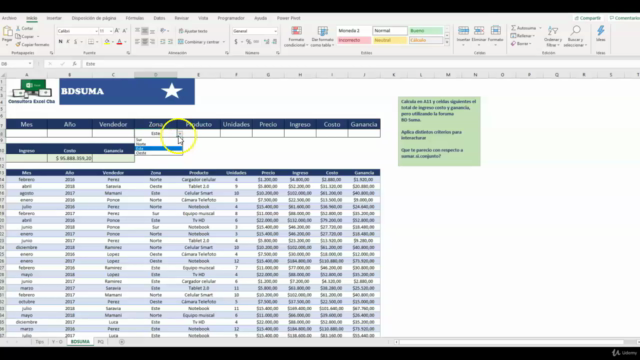Image resolution: width=640 pixels, height=360 pixels.
Task: Click the increase decimals icon
Action: (267, 42)
